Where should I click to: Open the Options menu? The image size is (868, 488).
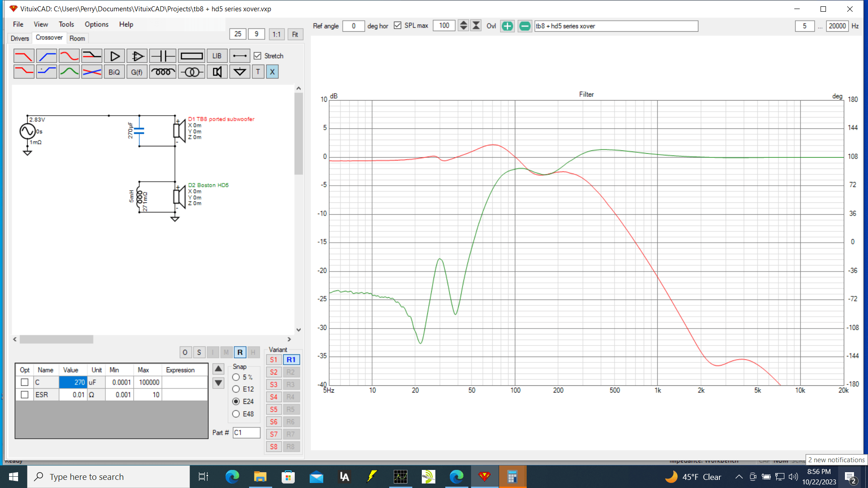96,24
